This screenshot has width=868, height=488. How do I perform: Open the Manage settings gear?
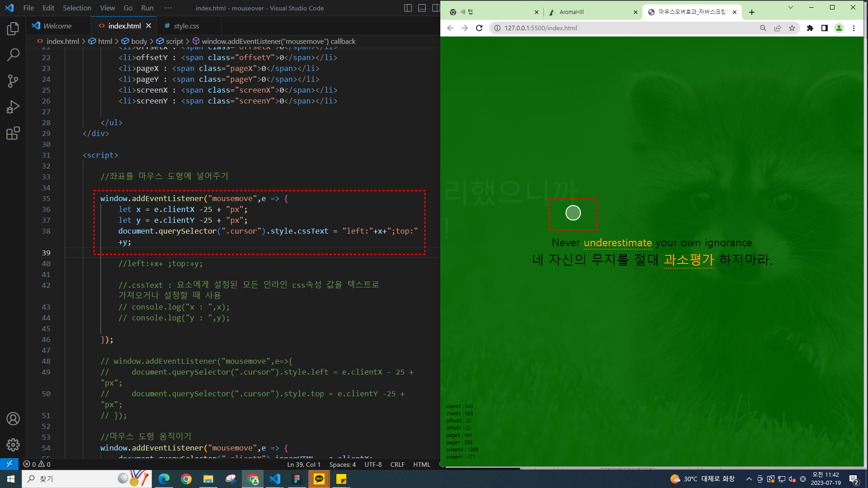click(x=13, y=445)
